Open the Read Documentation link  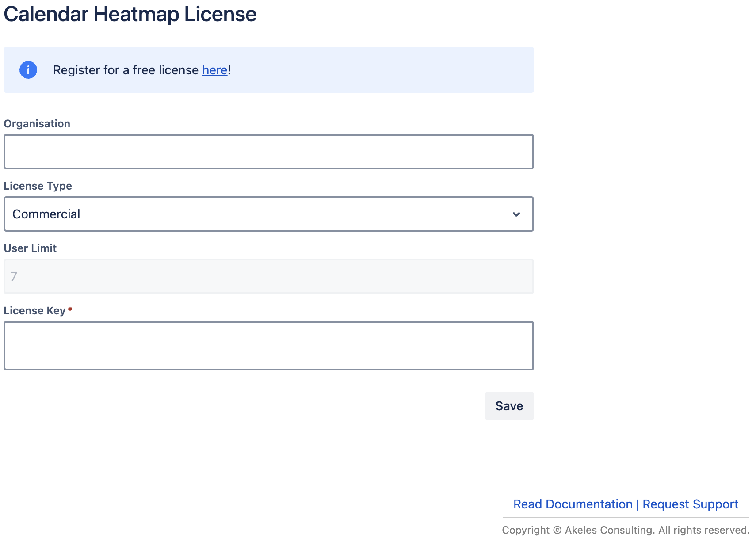click(x=573, y=504)
